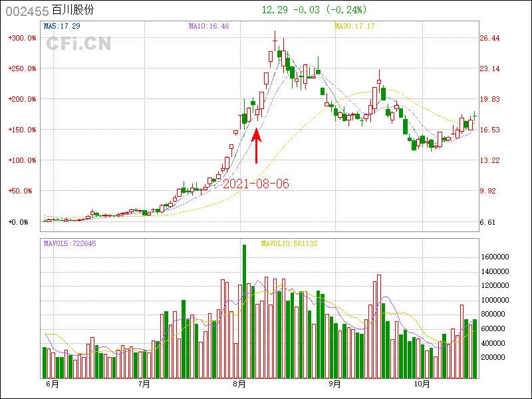Click the +300.0% label on left axis
The height and width of the screenshot is (399, 532).
(22, 38)
